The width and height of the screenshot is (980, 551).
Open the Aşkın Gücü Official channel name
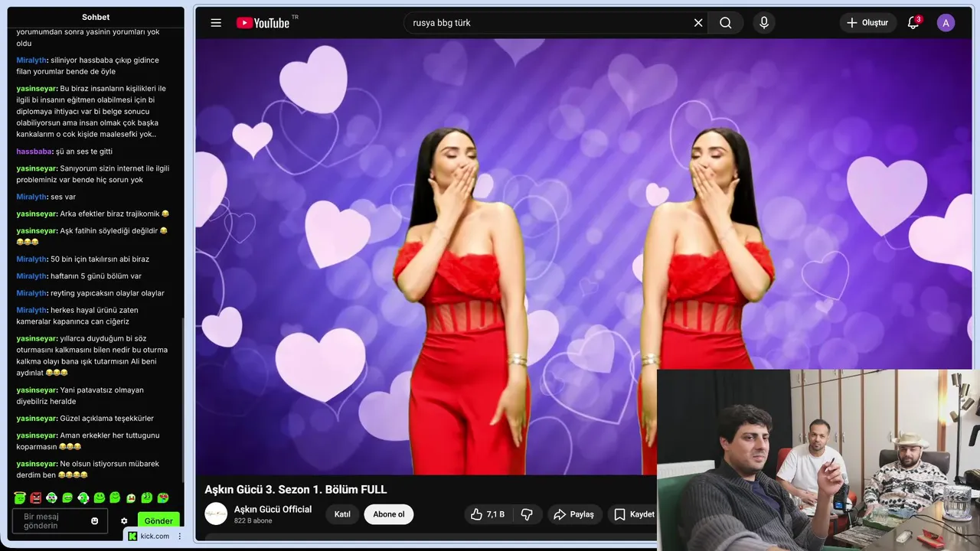point(273,509)
